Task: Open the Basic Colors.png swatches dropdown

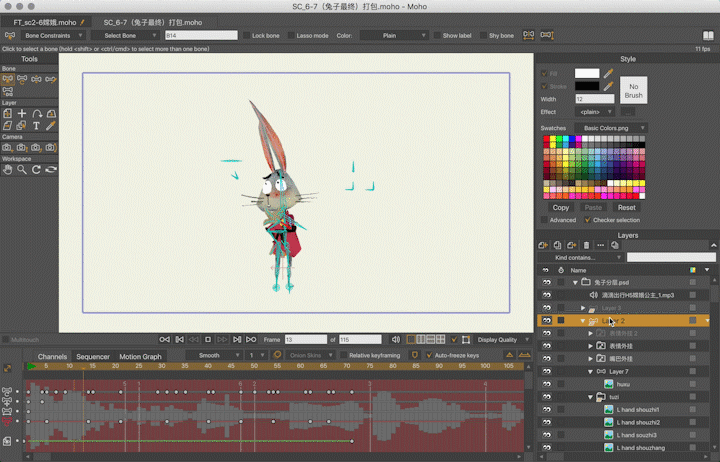Action: click(x=610, y=128)
